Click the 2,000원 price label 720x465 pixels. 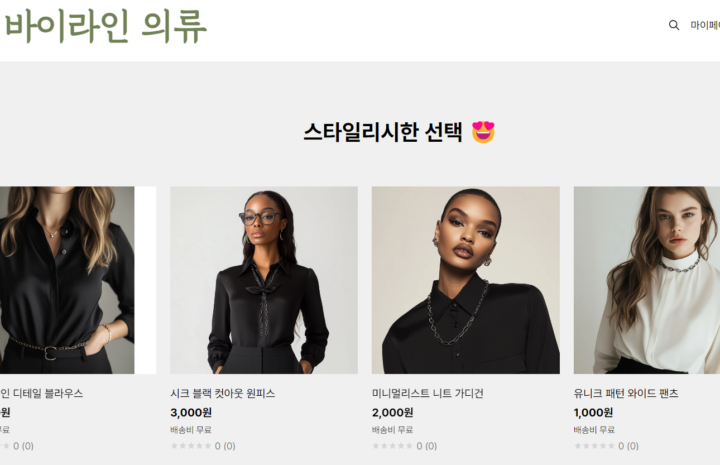click(x=393, y=413)
